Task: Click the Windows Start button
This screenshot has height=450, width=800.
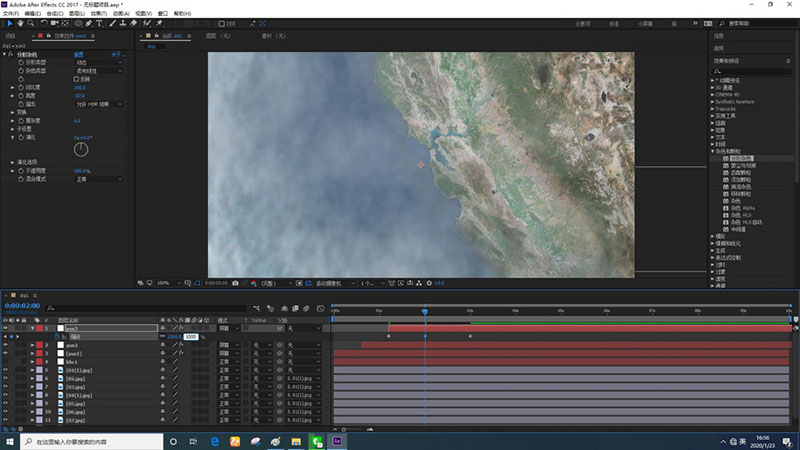Action: (x=10, y=441)
